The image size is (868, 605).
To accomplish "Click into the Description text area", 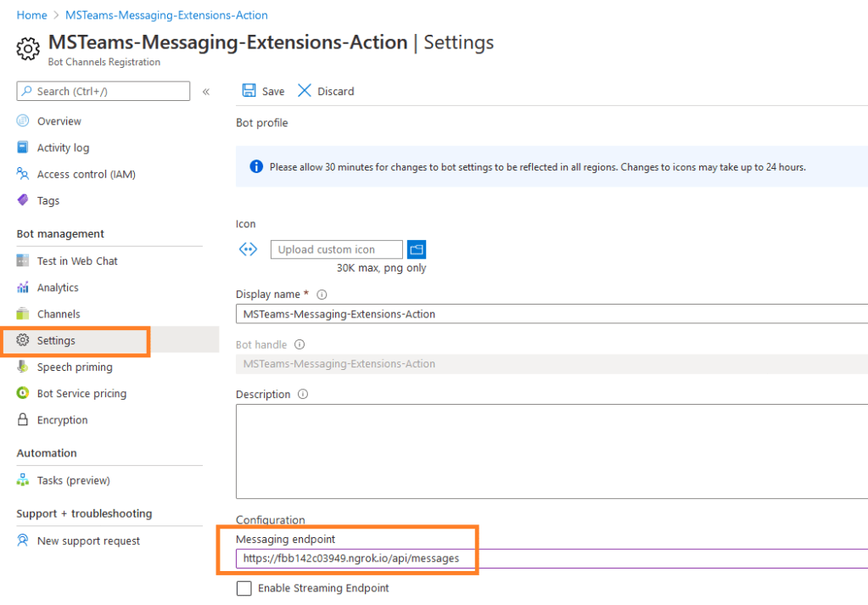I will coord(552,450).
